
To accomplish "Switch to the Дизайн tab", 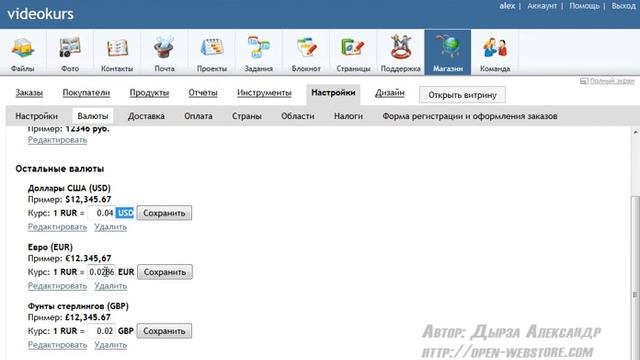I will pos(390,93).
